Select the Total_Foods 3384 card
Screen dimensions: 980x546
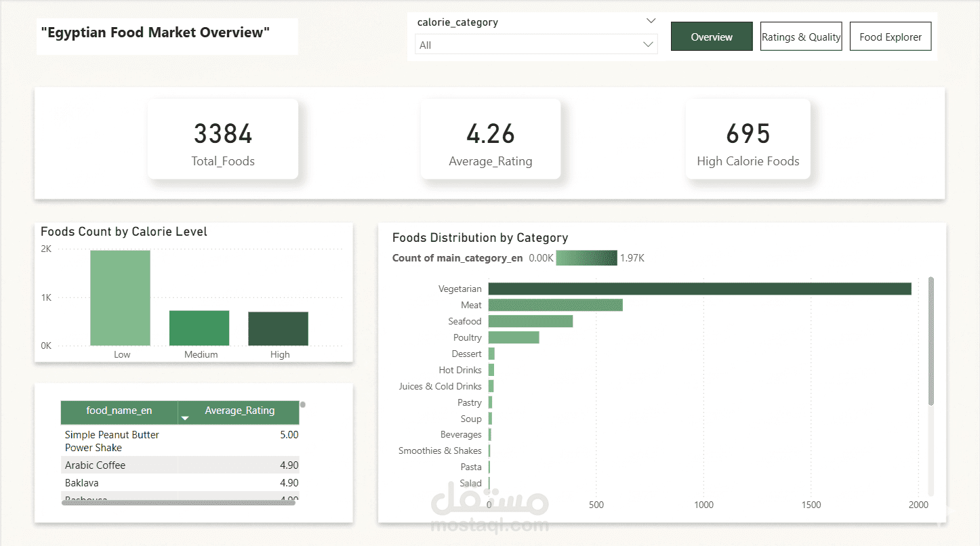tap(223, 139)
